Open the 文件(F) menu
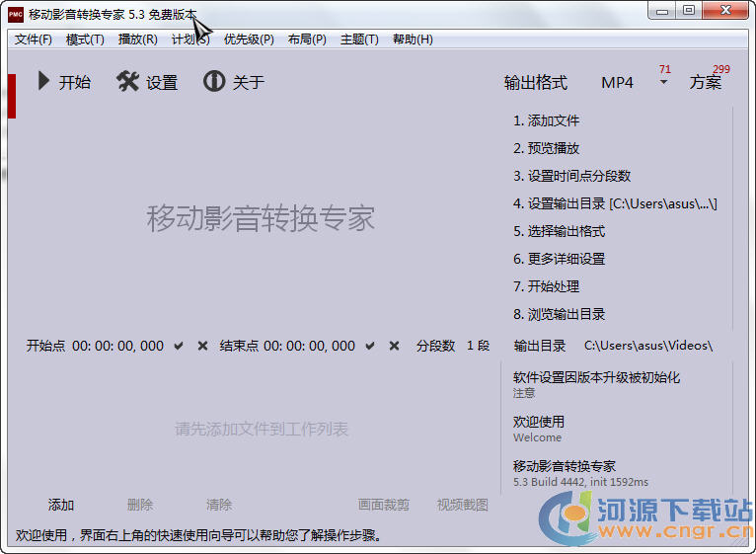The image size is (756, 554). point(34,40)
